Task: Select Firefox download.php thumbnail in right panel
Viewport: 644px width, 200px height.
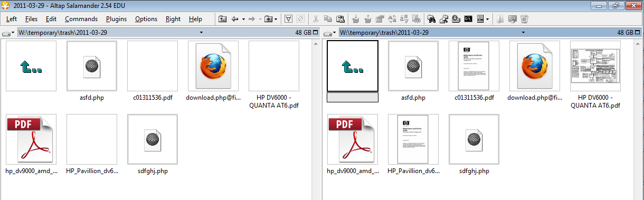Action: 535,66
